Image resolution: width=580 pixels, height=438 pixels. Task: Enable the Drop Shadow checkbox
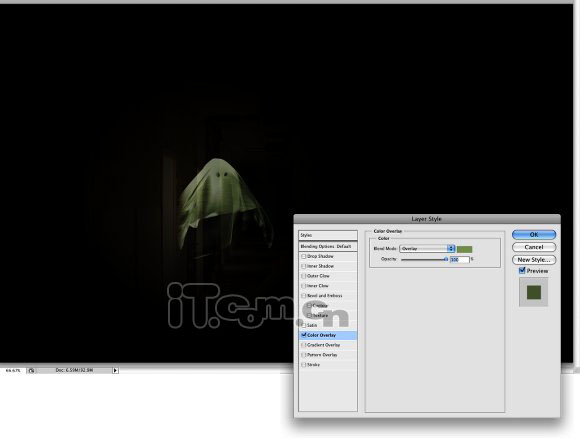click(x=304, y=256)
